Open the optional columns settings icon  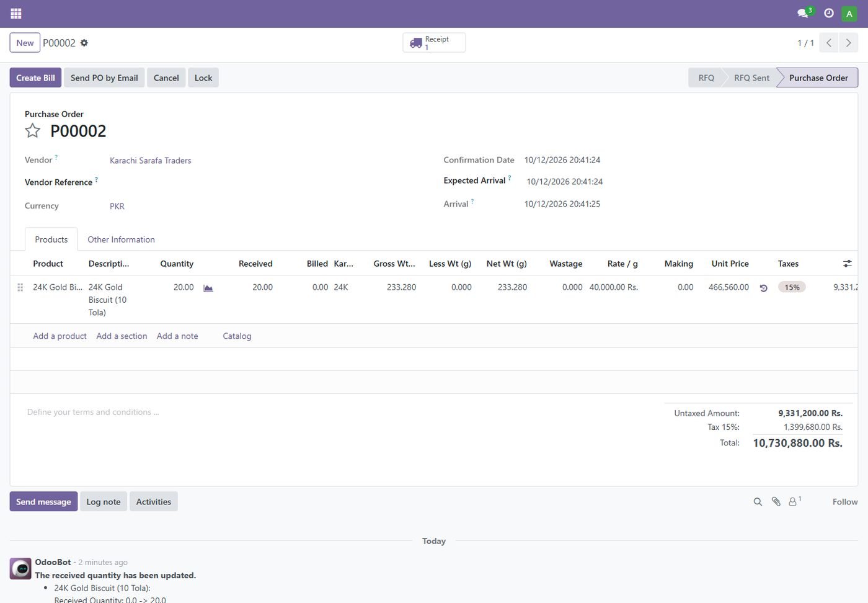point(847,264)
